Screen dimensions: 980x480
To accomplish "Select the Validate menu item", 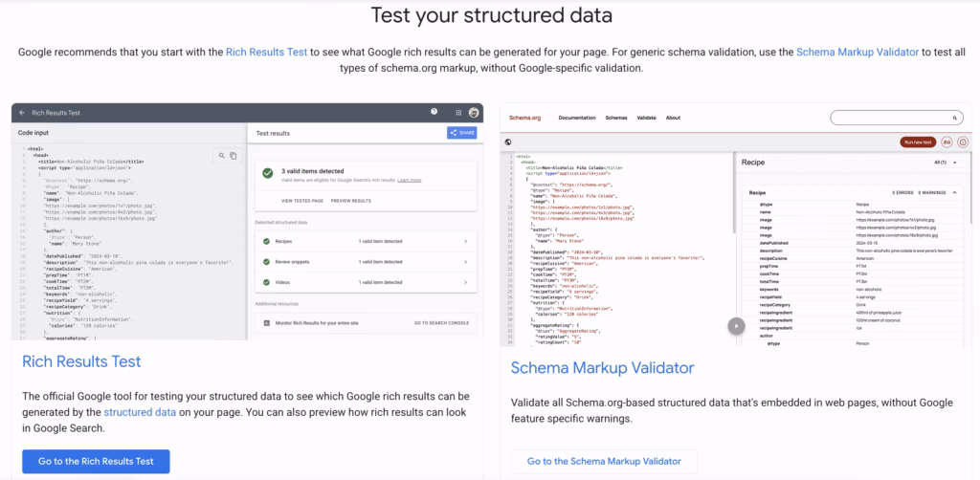I will click(x=646, y=118).
